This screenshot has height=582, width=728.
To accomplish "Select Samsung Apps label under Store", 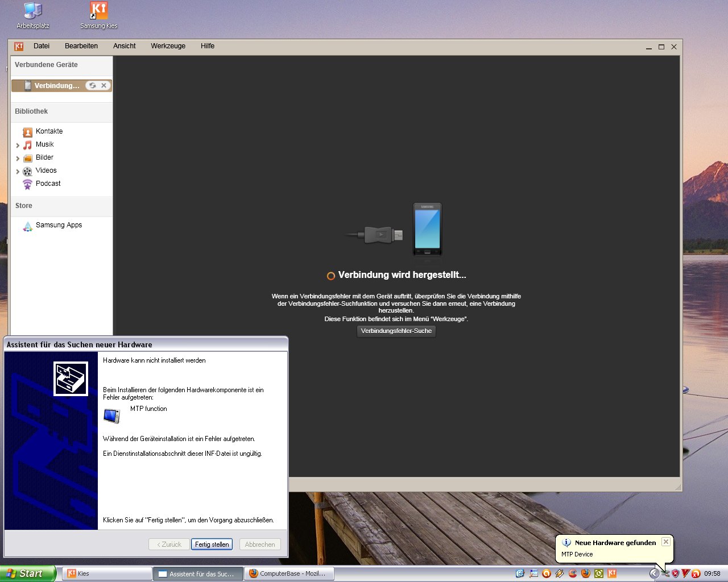I will pyautogui.click(x=59, y=225).
